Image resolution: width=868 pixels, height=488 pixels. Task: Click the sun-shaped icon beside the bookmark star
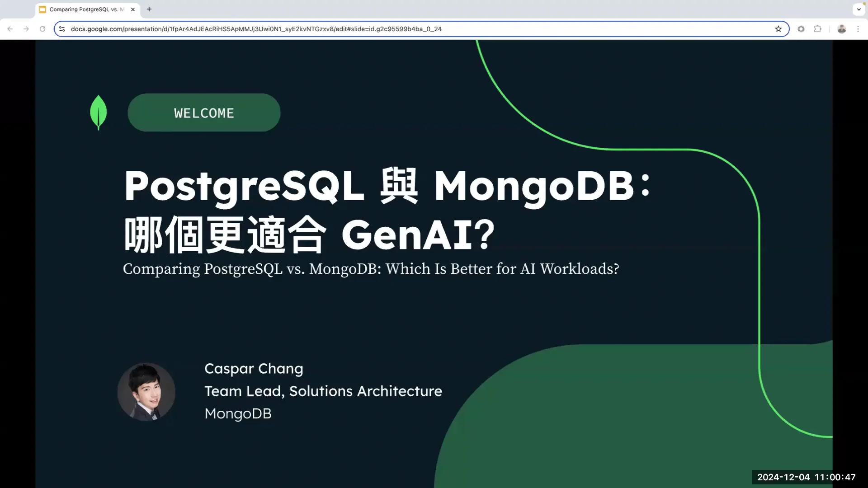click(801, 28)
